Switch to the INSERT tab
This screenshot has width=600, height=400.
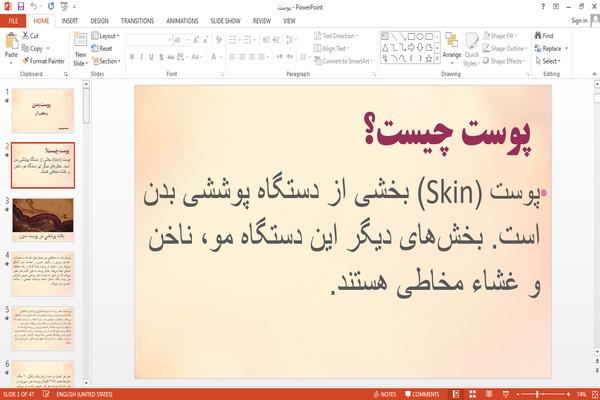70,21
